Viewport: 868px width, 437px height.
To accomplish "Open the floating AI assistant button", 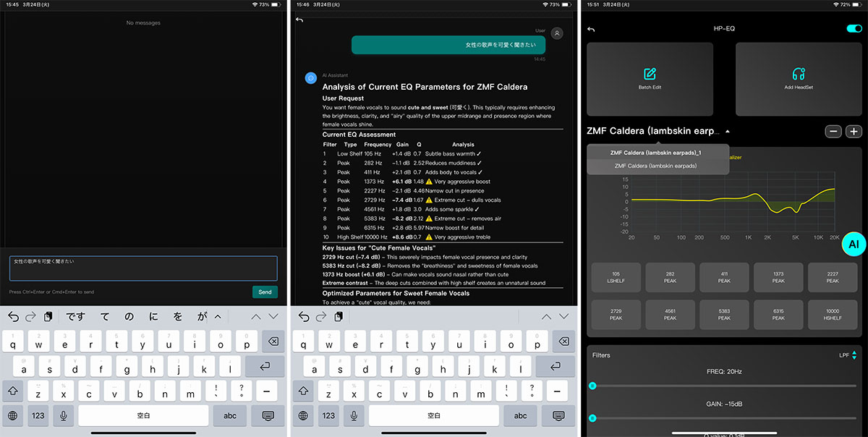I will point(854,245).
